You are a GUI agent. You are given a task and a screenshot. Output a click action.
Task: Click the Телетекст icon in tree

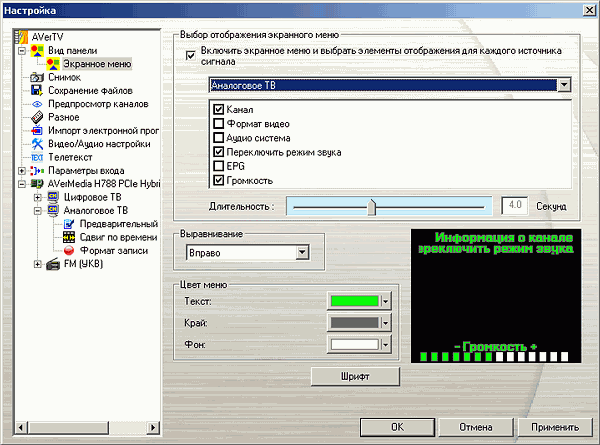[x=37, y=158]
